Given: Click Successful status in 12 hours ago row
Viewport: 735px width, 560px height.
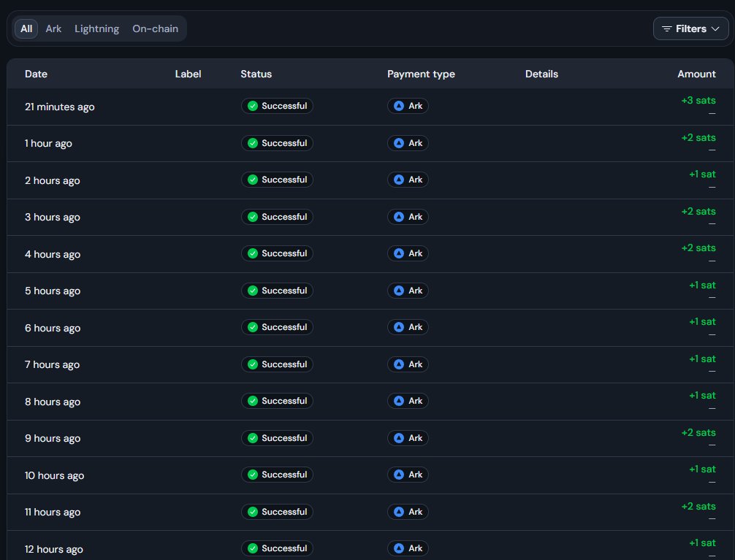Looking at the screenshot, I should (x=277, y=548).
